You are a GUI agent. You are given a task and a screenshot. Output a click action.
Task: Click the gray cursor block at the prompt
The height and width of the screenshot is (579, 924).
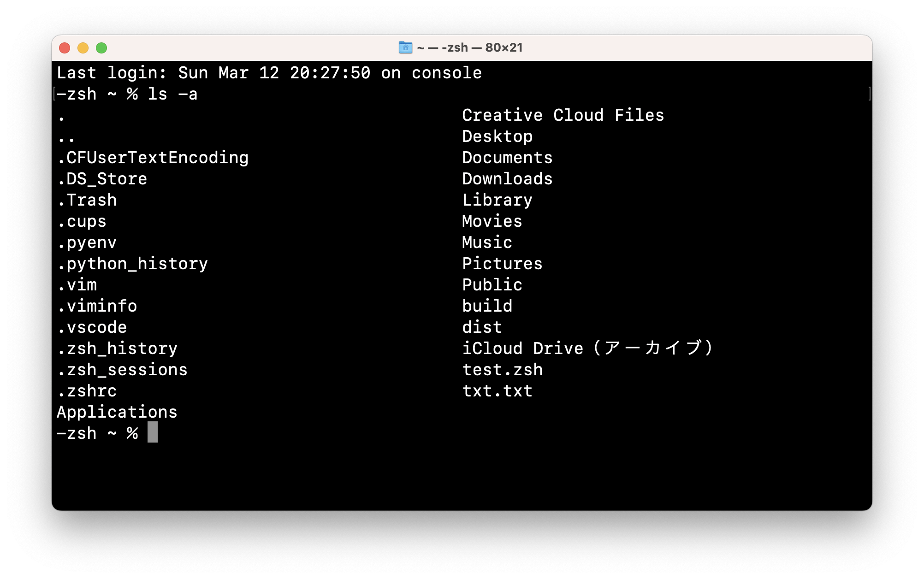(153, 432)
